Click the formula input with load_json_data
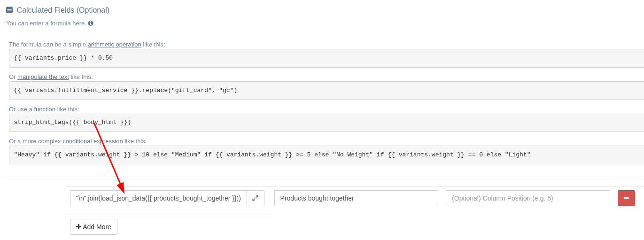 (x=158, y=198)
